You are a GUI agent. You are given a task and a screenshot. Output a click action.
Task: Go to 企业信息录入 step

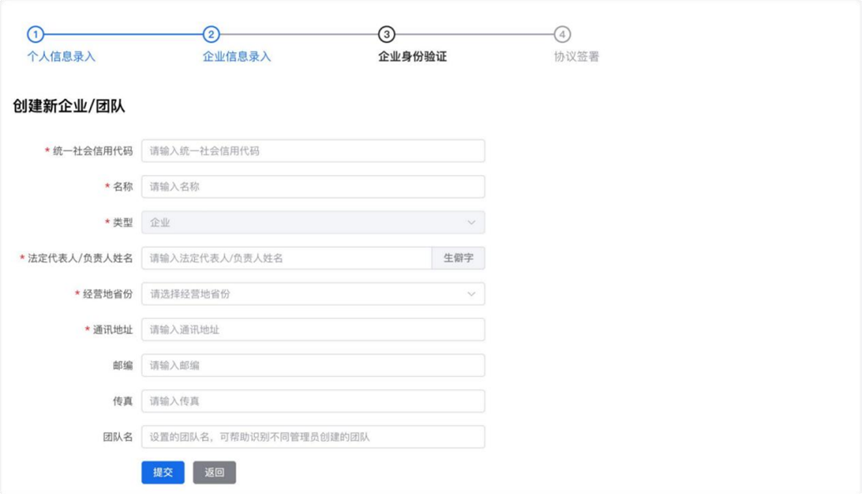click(237, 57)
